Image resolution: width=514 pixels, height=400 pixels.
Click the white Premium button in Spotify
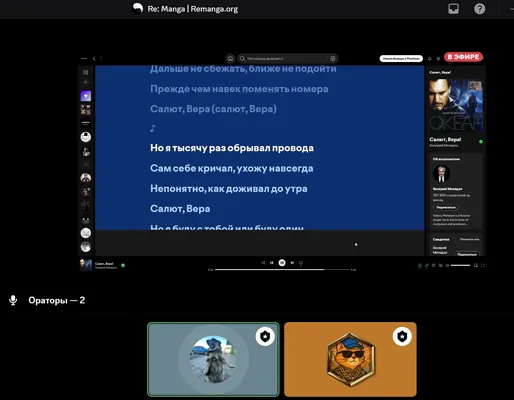tap(401, 59)
